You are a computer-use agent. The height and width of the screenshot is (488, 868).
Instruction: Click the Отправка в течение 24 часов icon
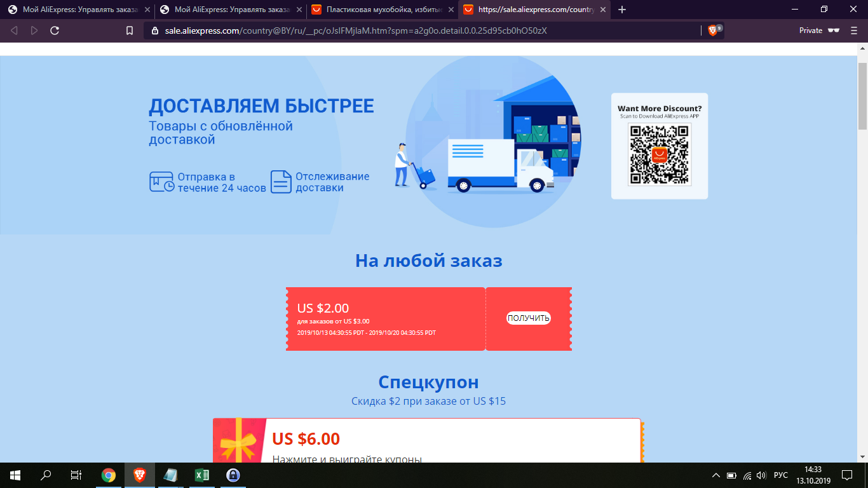point(161,182)
